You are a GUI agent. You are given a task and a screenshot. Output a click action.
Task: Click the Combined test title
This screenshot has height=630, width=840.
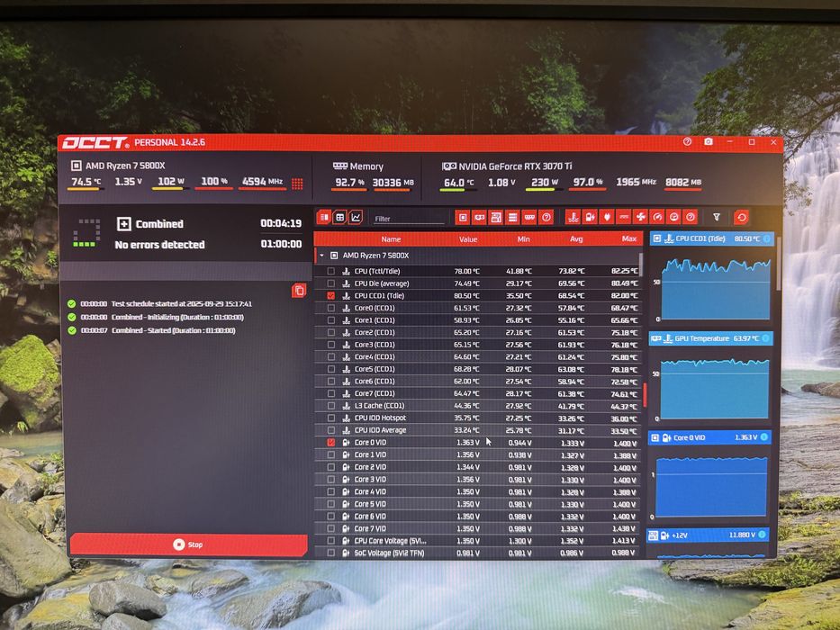click(x=159, y=224)
